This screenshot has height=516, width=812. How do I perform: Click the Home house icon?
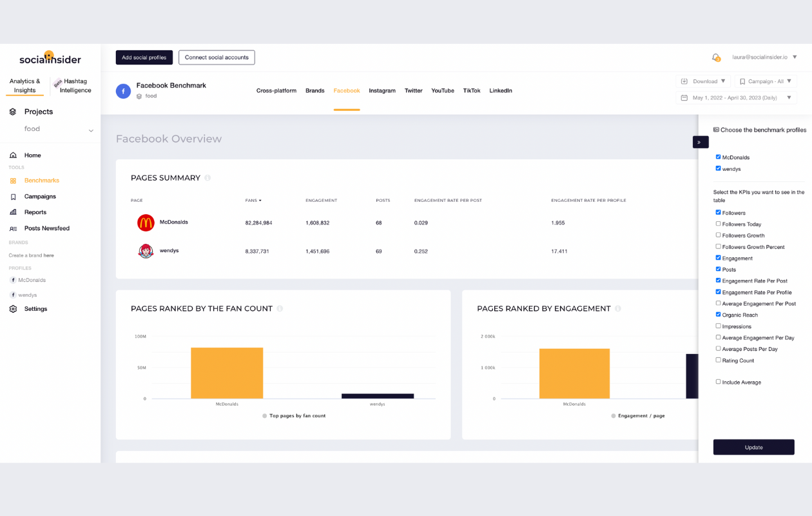(x=13, y=155)
